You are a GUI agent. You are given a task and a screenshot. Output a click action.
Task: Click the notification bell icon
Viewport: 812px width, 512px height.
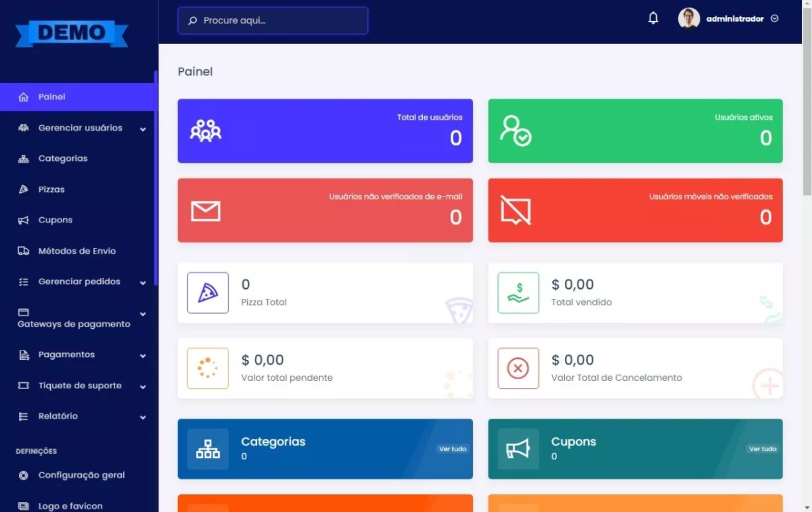pyautogui.click(x=653, y=18)
